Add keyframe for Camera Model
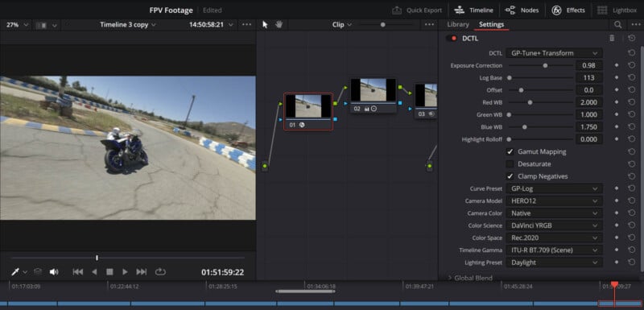 616,200
